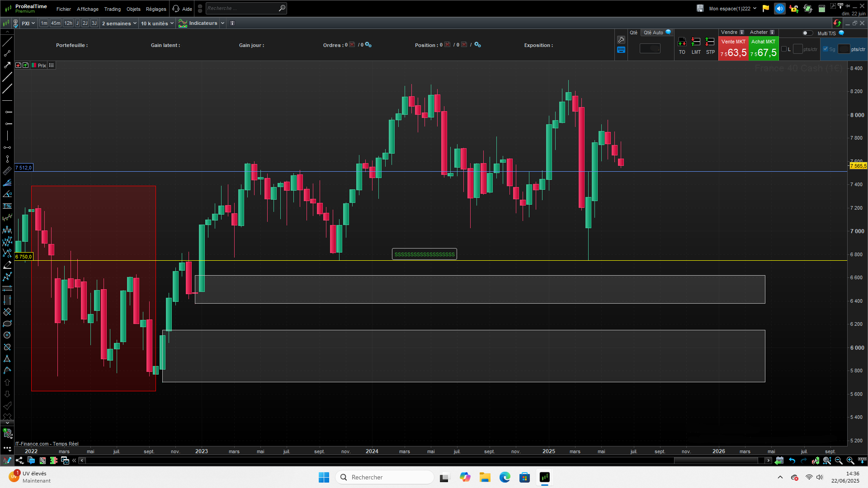Click the blue keyboard shortcuts icon

click(x=621, y=50)
